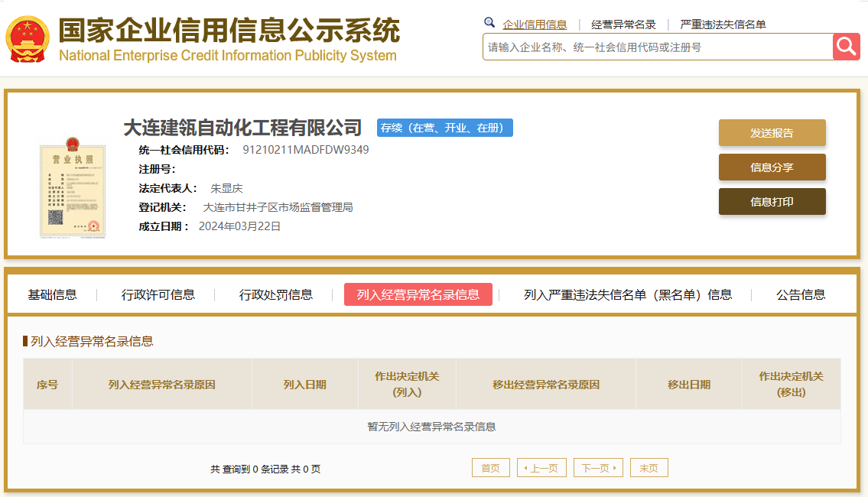The height and width of the screenshot is (497, 868).
Task: Click the 列入日期 column header
Action: (x=305, y=384)
